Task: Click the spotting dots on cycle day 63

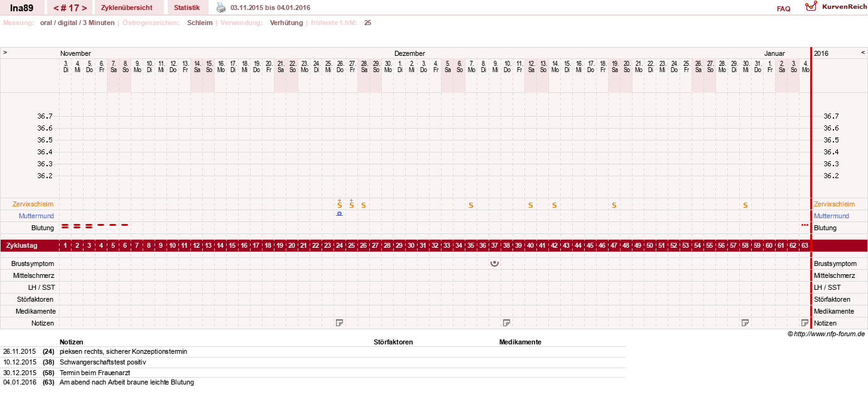Action: pyautogui.click(x=805, y=225)
